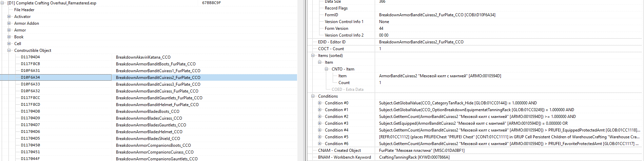Expand Condition #6

(320, 144)
